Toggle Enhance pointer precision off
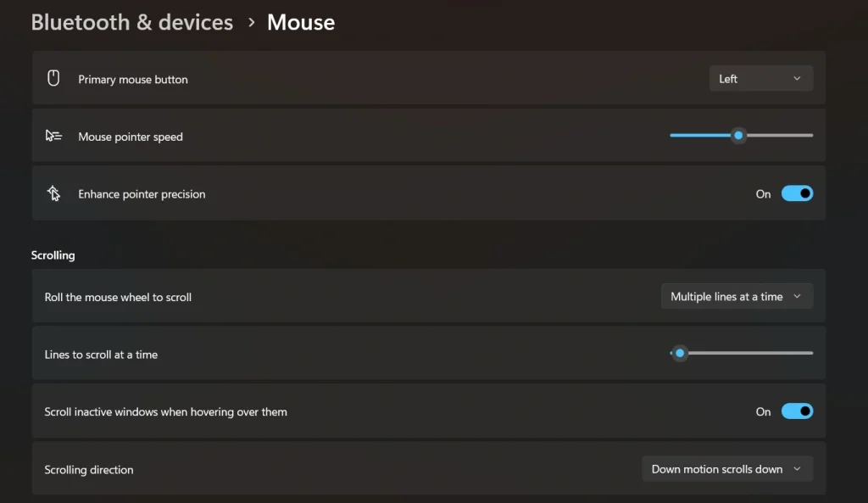This screenshot has width=868, height=503. tap(797, 193)
